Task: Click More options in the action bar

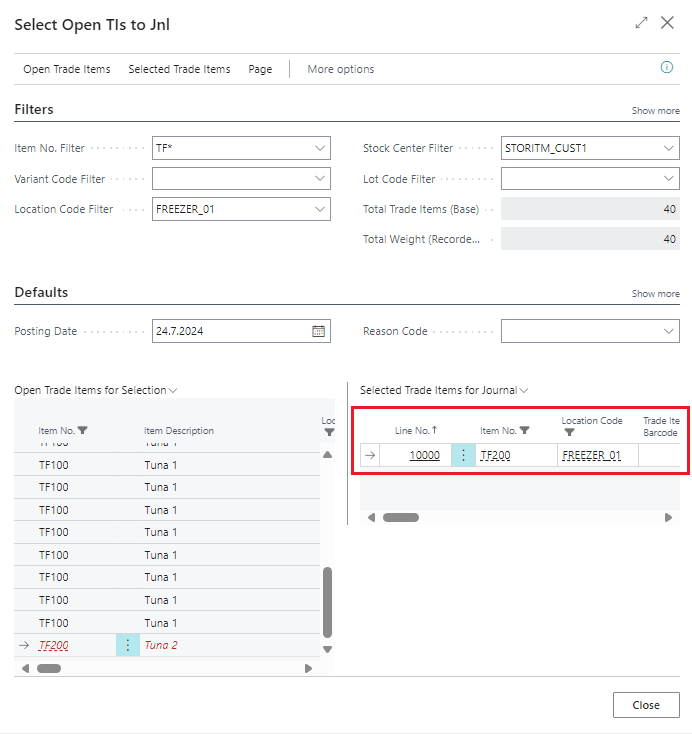Action: pos(340,69)
